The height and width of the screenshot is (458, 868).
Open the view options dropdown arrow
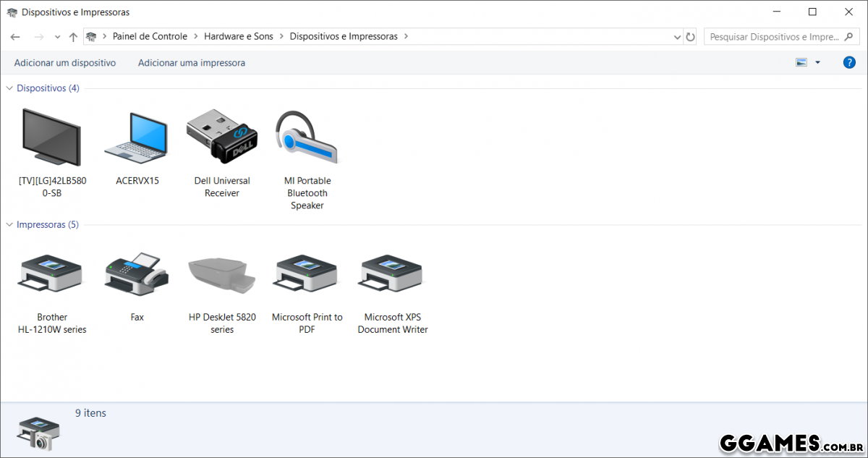(818, 63)
